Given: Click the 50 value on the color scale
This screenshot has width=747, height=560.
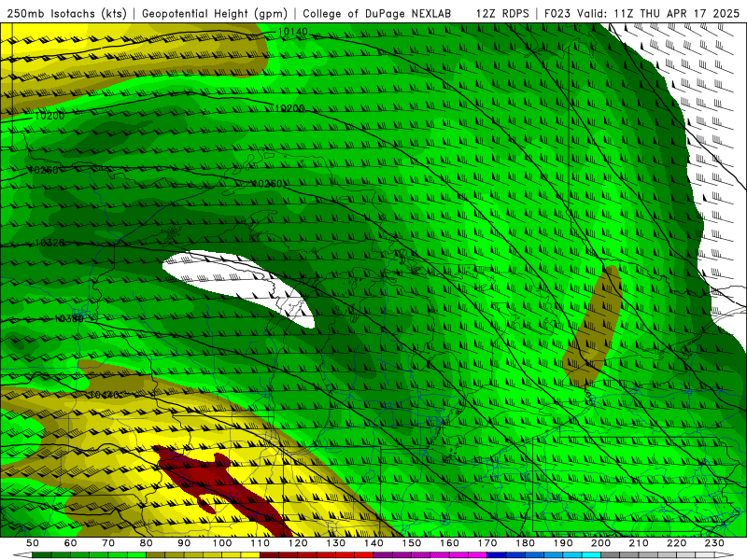Looking at the screenshot, I should [x=33, y=543].
